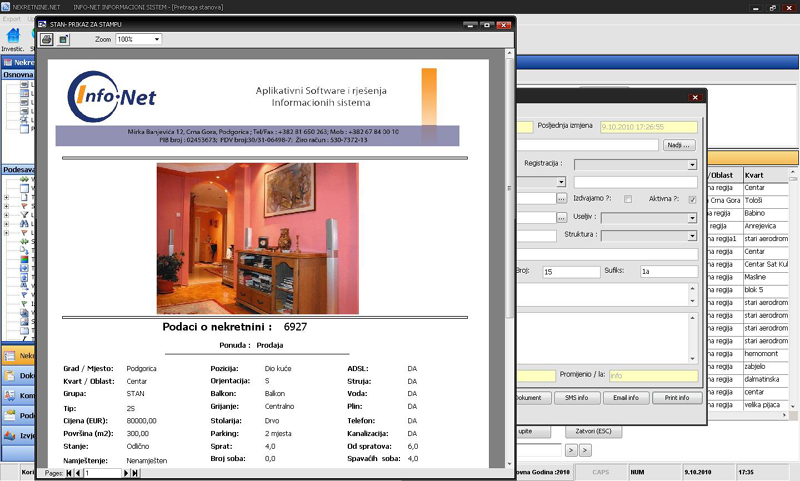This screenshot has width=800, height=481.
Task: Jump to last page in preview navigator
Action: click(135, 473)
